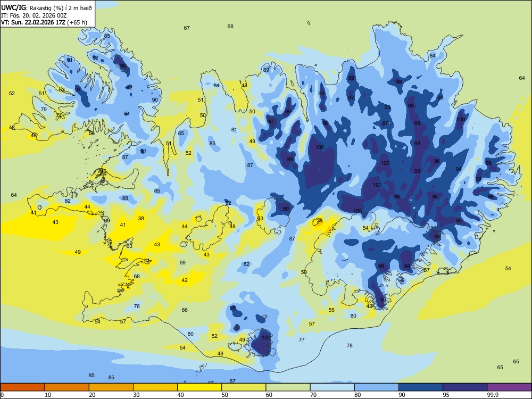The height and width of the screenshot is (399, 532).
Task: Select the legend tick label '10'
Action: click(x=48, y=395)
